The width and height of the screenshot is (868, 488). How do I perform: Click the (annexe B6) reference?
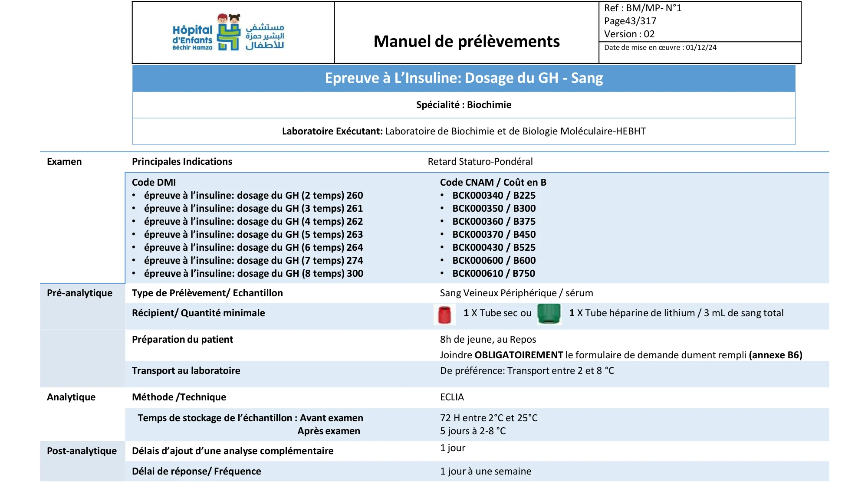tap(775, 355)
